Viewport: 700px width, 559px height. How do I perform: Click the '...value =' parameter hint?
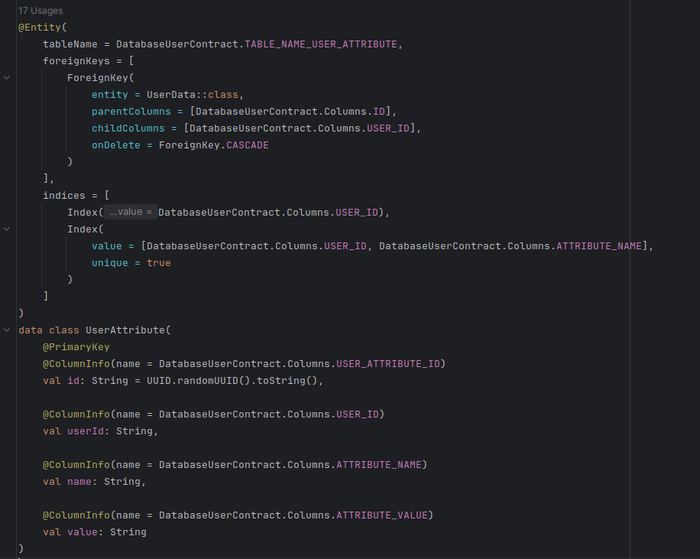tap(130, 212)
